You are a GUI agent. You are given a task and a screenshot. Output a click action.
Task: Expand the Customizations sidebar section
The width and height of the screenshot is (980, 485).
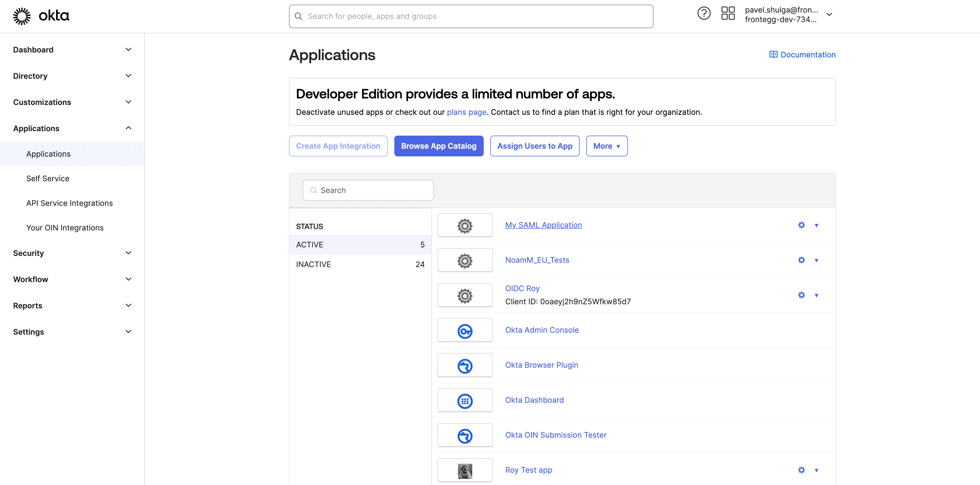coord(72,102)
